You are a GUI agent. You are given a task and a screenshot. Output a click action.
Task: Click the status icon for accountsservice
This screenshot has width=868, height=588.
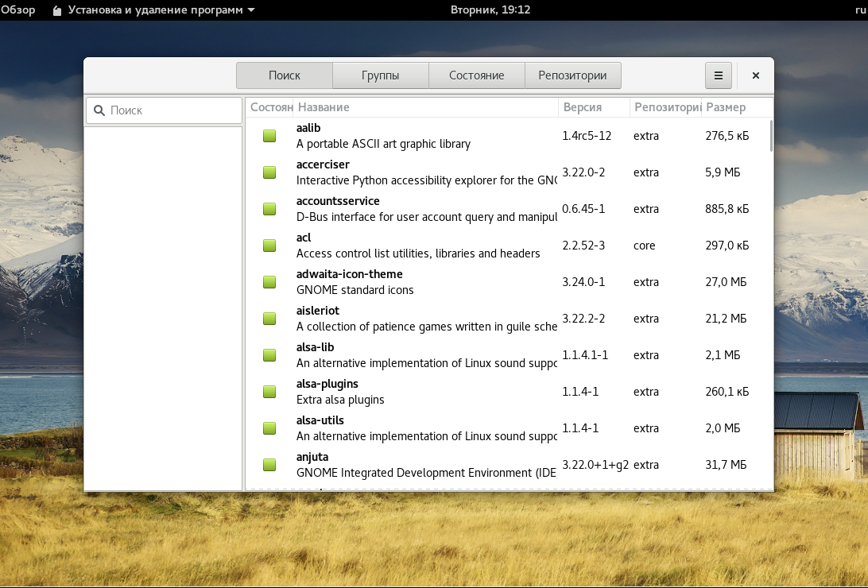click(x=269, y=208)
